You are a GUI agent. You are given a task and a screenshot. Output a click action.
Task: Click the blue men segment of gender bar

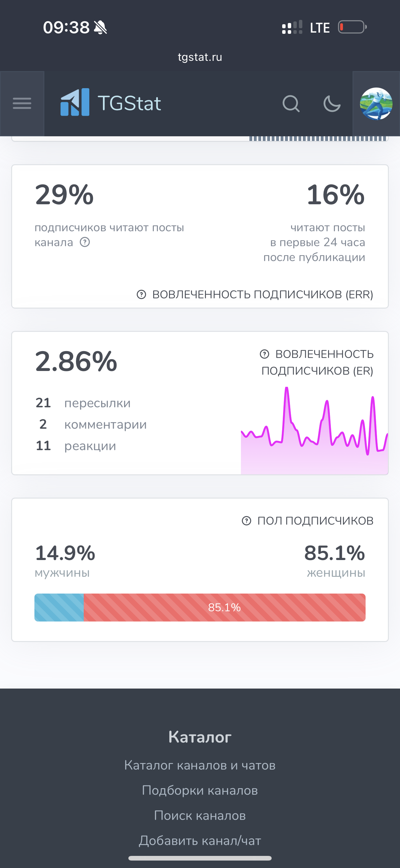tap(59, 608)
